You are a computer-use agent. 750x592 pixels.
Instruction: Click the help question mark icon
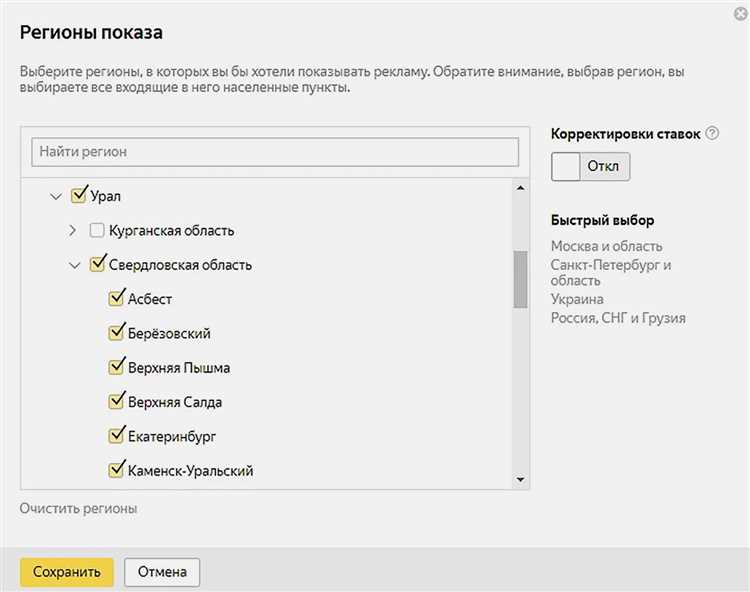[x=712, y=133]
